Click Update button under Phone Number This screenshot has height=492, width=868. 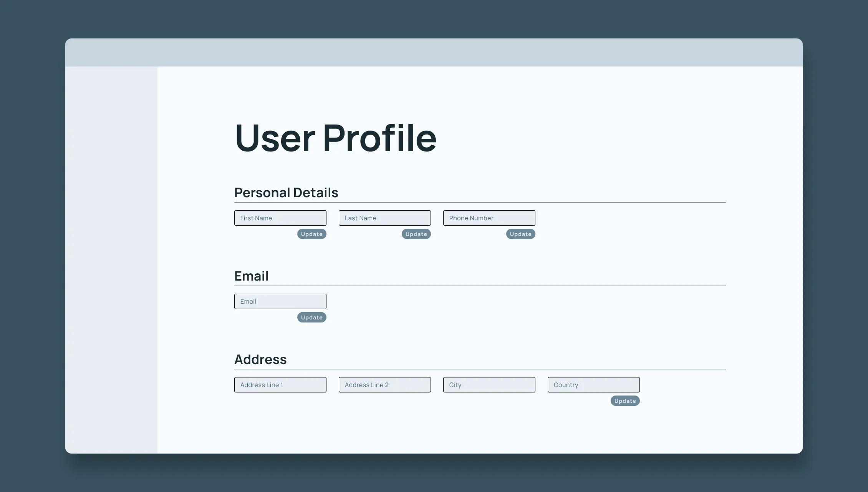tap(520, 234)
